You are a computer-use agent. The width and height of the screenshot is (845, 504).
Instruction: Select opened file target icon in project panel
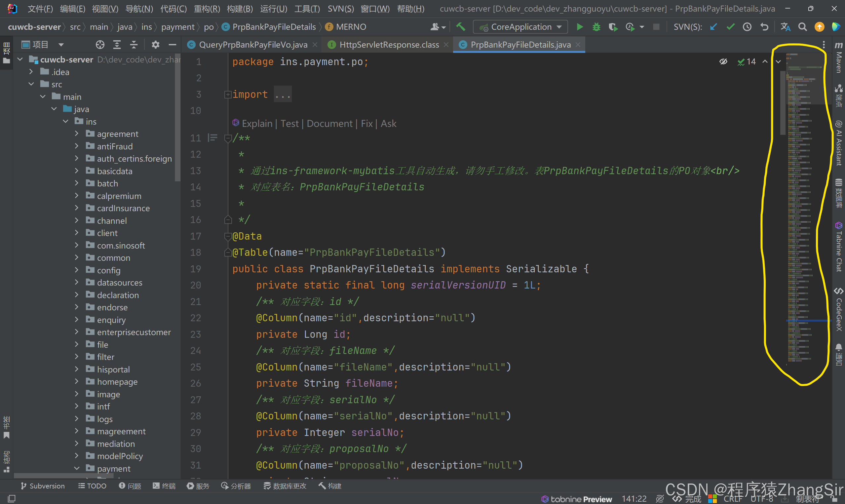click(100, 45)
